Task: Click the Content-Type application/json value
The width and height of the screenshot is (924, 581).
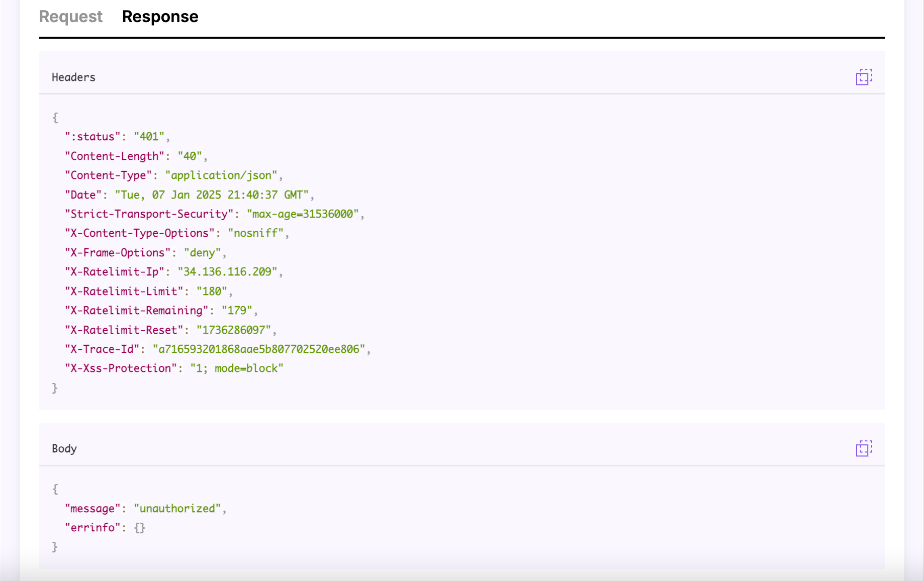Action: (222, 175)
